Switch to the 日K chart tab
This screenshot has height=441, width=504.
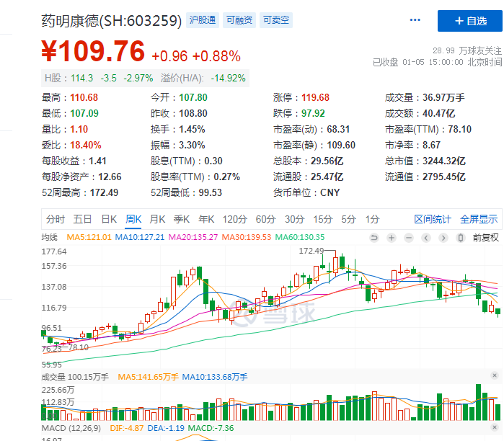point(109,219)
